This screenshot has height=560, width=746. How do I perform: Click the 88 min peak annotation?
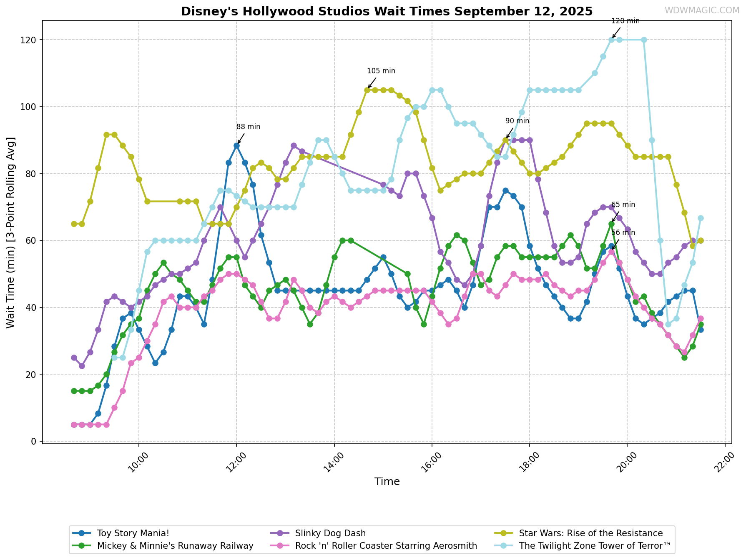[248, 127]
